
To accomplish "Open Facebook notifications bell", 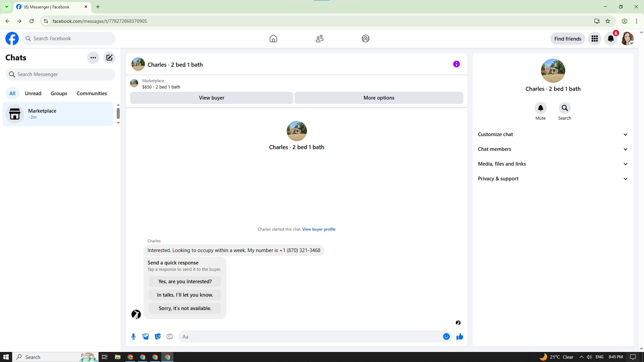I will click(611, 39).
